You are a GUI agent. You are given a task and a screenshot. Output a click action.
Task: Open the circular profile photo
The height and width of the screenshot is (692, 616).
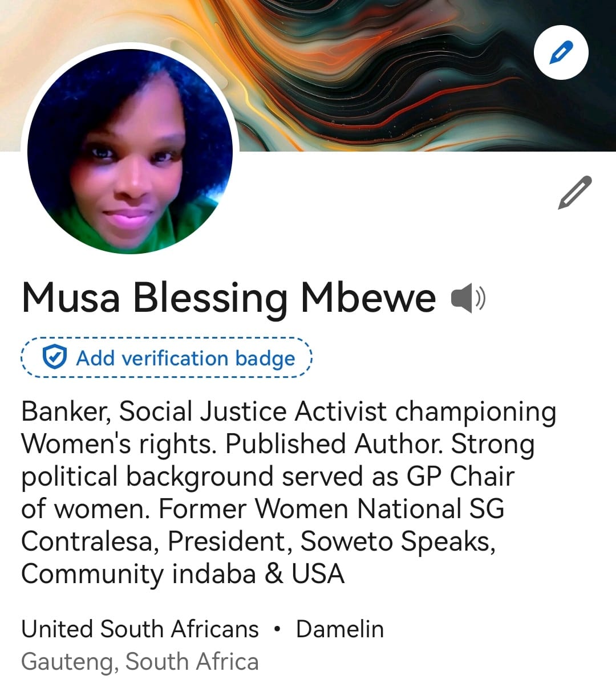(130, 151)
